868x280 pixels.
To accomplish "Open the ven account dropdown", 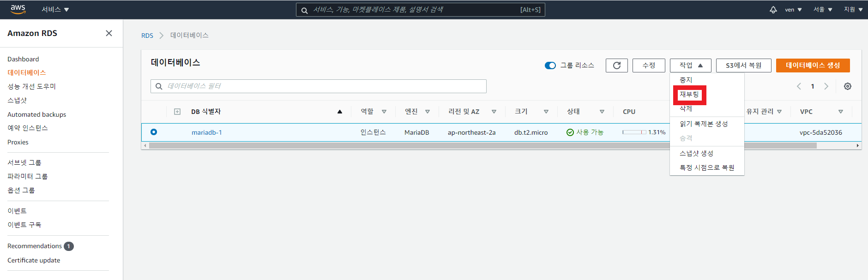I will coord(793,10).
